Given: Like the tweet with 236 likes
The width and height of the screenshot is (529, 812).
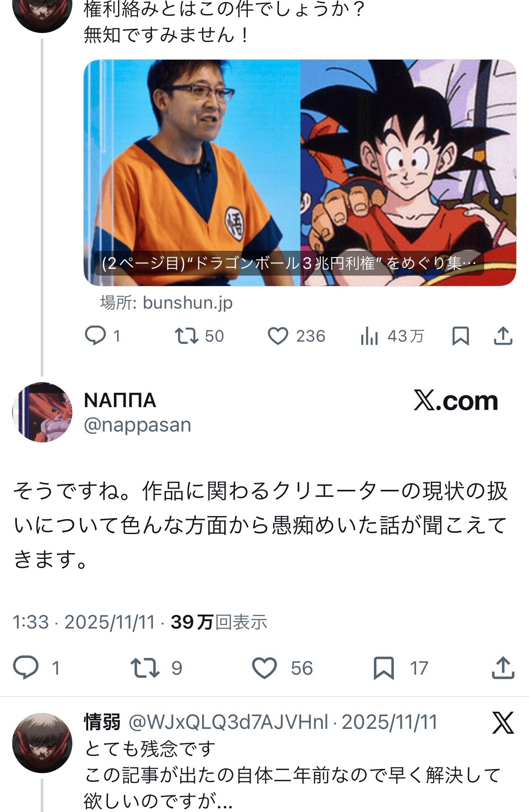Looking at the screenshot, I should click(x=278, y=336).
